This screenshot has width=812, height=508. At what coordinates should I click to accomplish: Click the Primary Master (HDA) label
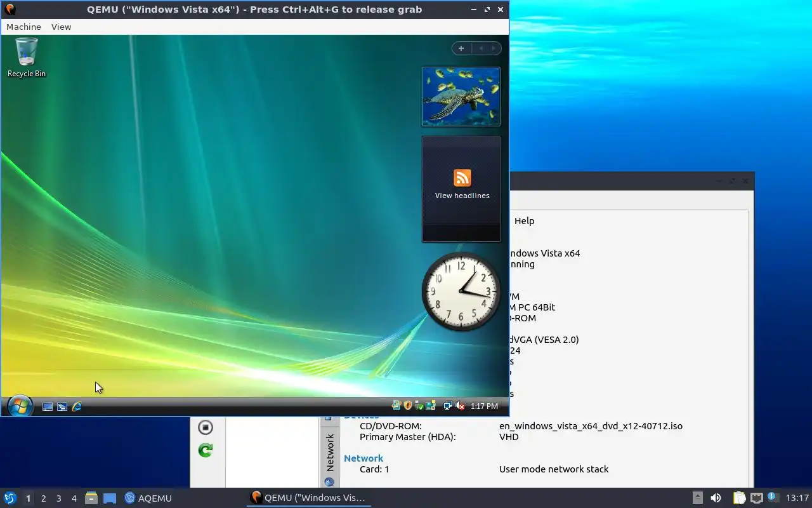[407, 437]
